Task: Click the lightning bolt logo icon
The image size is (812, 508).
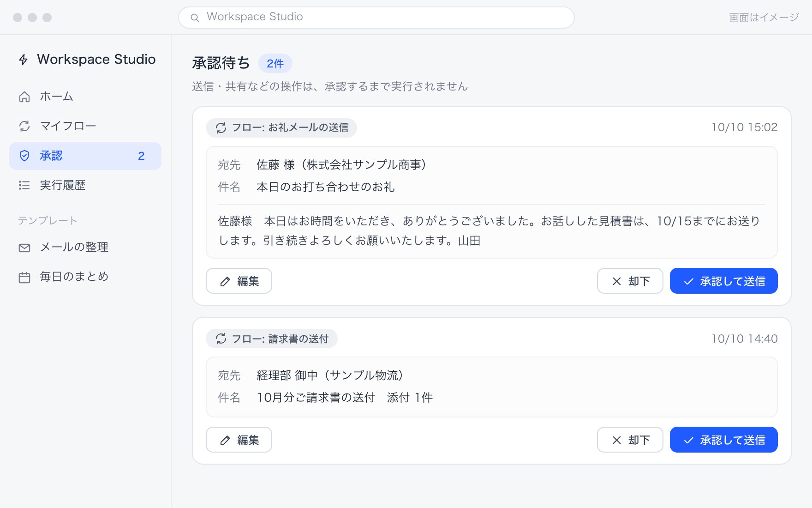Action: [23, 60]
